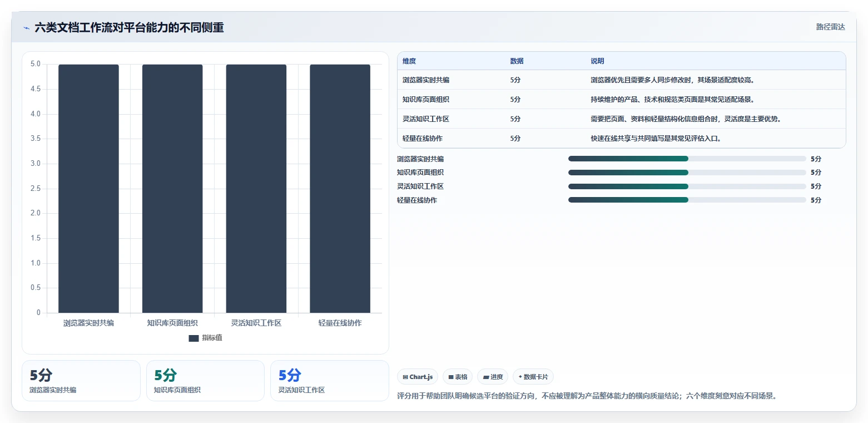
Task: Click the 2.5 y-axis tick label
Action: [36, 189]
